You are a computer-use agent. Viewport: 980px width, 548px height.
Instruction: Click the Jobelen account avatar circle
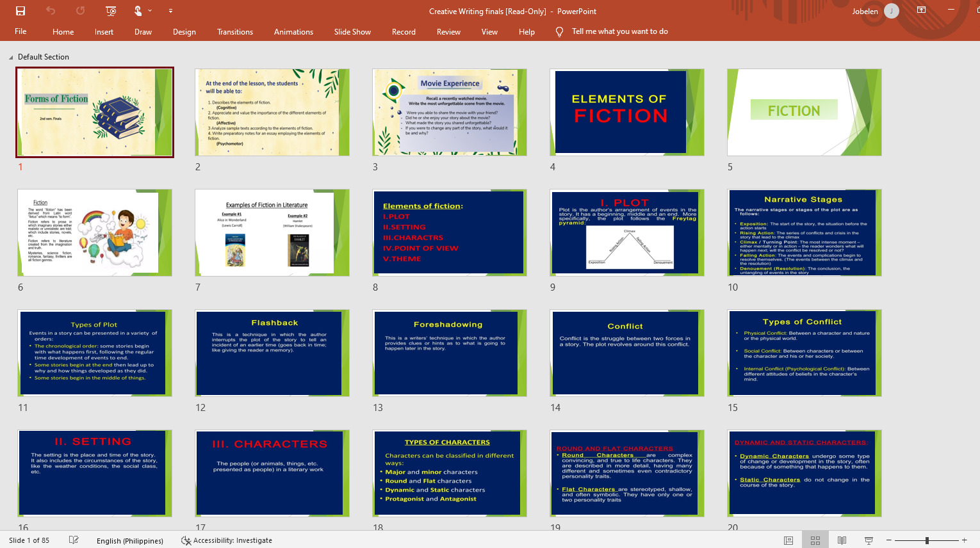(892, 11)
